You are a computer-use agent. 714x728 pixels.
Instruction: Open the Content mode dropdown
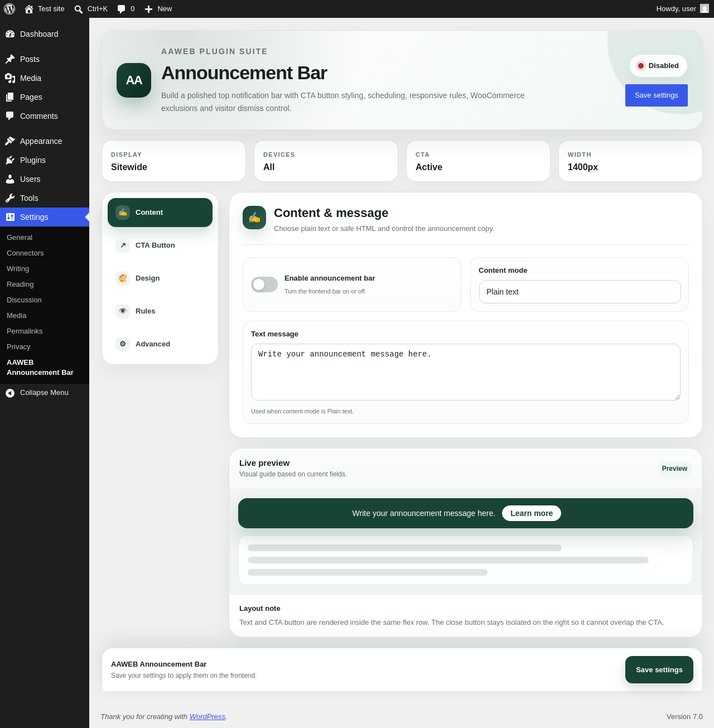[580, 292]
